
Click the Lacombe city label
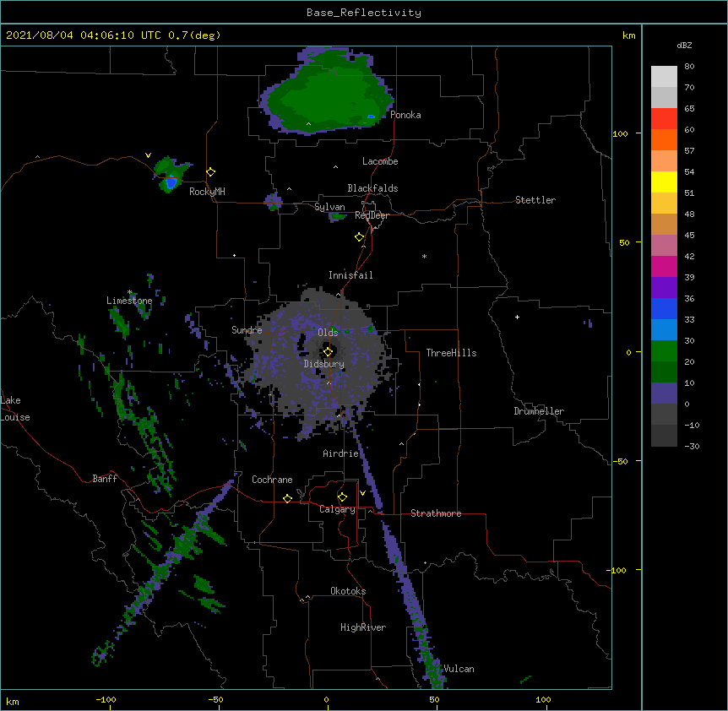pos(380,161)
